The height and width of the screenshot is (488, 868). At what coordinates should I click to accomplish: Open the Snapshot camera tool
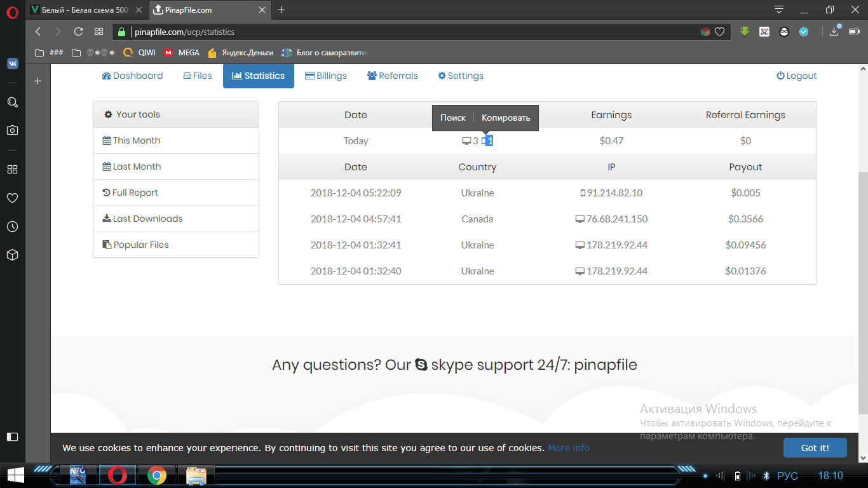12,130
